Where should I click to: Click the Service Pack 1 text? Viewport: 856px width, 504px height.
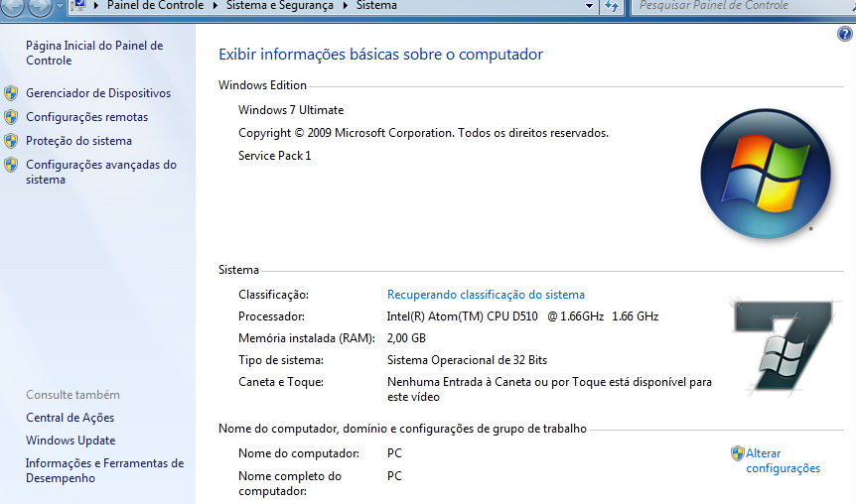[x=275, y=156]
